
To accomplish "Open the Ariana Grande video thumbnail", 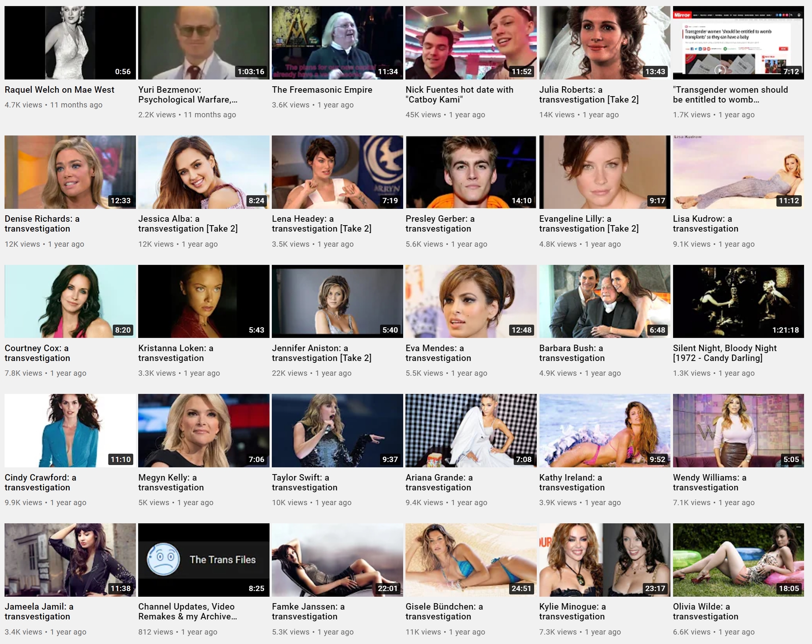I will pyautogui.click(x=471, y=431).
